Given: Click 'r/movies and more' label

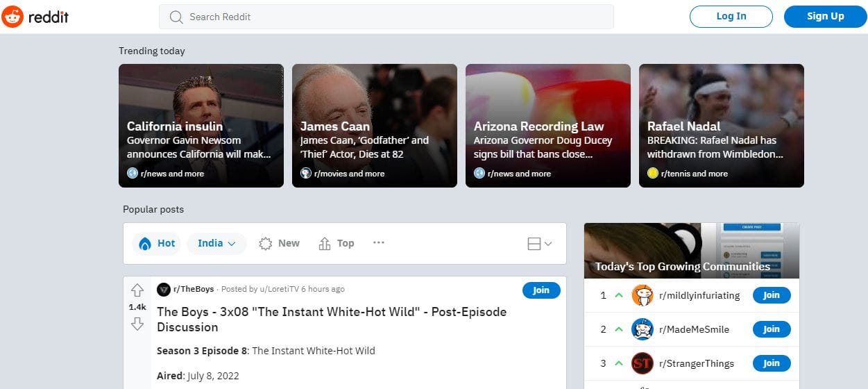Looking at the screenshot, I should click(x=349, y=174).
